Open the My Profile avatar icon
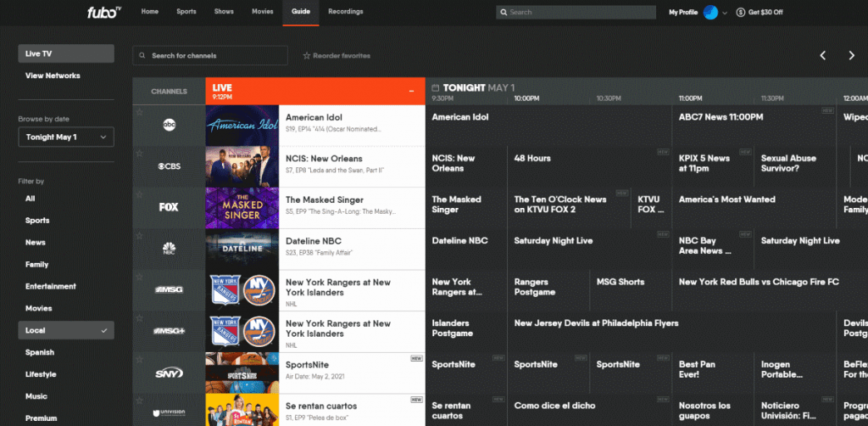Viewport: 868px width, 426px height. pyautogui.click(x=710, y=12)
